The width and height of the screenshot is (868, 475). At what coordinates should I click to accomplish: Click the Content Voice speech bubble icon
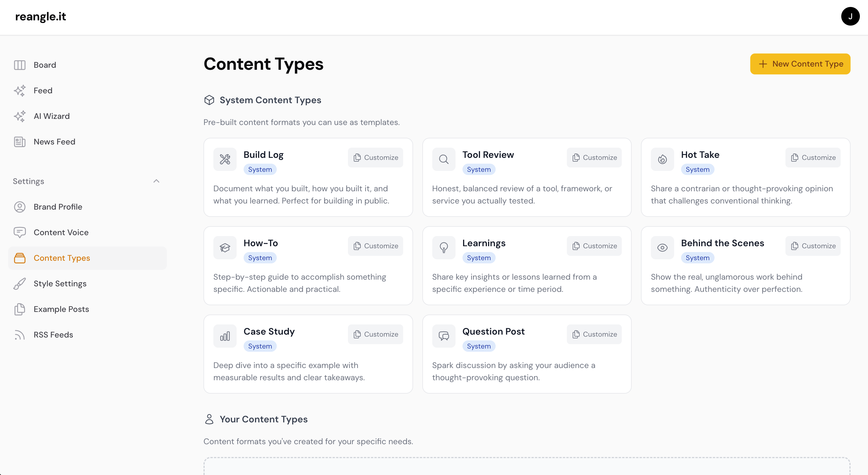19,232
